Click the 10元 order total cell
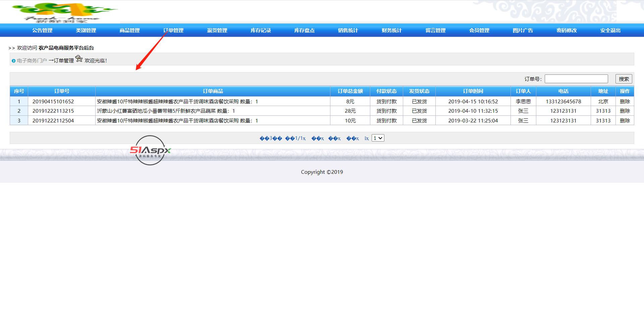This screenshot has width=644, height=316. click(x=350, y=120)
